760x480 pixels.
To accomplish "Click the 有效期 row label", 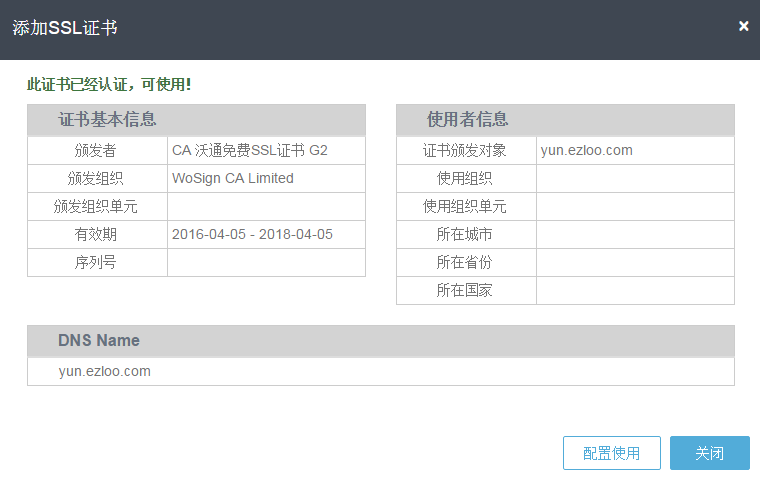I will [95, 234].
